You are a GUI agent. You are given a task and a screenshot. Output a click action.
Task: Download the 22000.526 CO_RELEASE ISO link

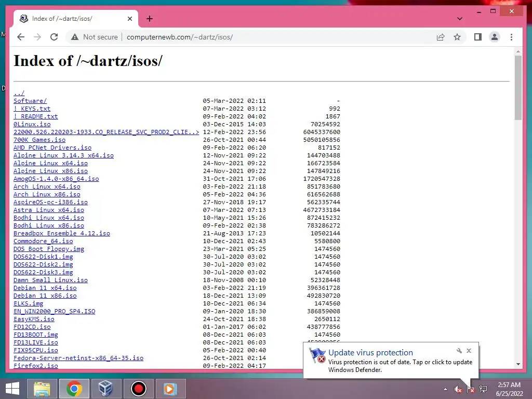click(106, 132)
